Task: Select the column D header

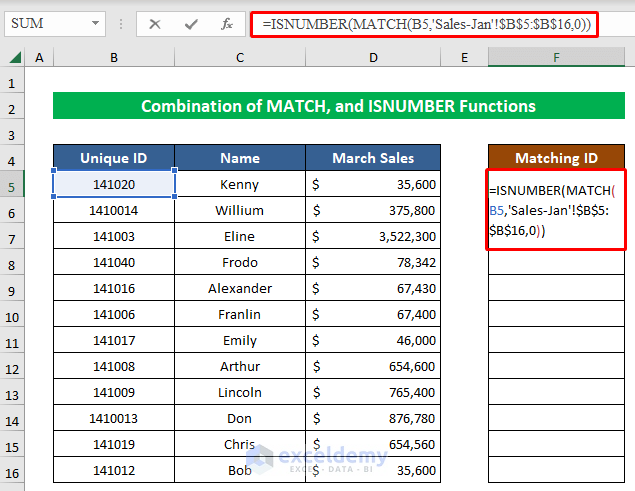Action: (373, 59)
